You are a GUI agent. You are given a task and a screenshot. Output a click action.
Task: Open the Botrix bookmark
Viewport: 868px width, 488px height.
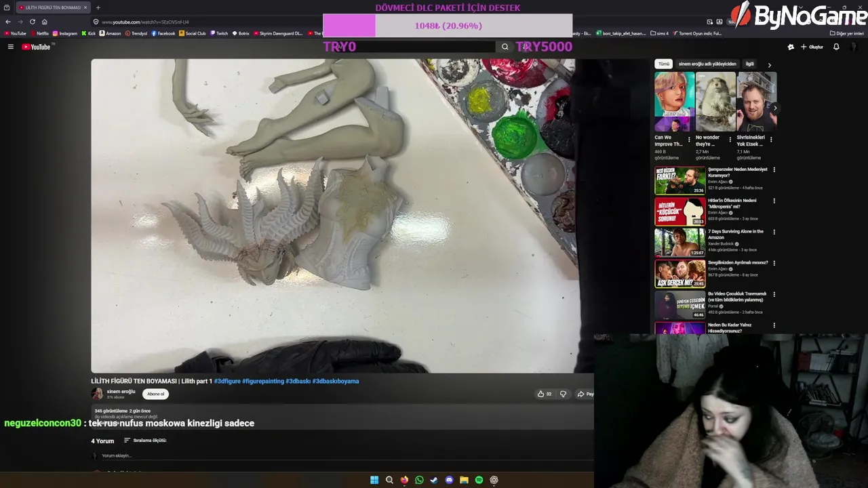coord(241,33)
